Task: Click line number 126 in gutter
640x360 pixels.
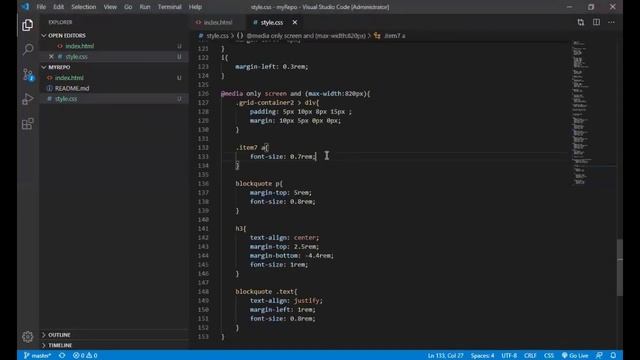Action: point(203,93)
